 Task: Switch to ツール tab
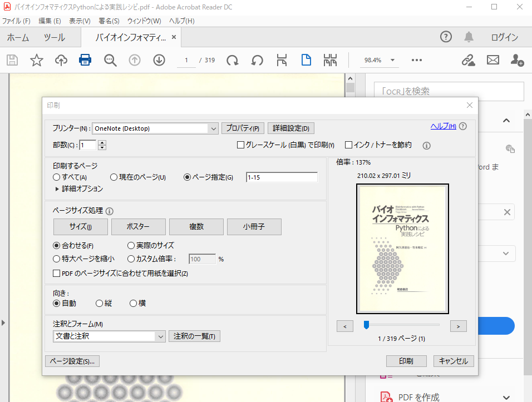pyautogui.click(x=55, y=37)
